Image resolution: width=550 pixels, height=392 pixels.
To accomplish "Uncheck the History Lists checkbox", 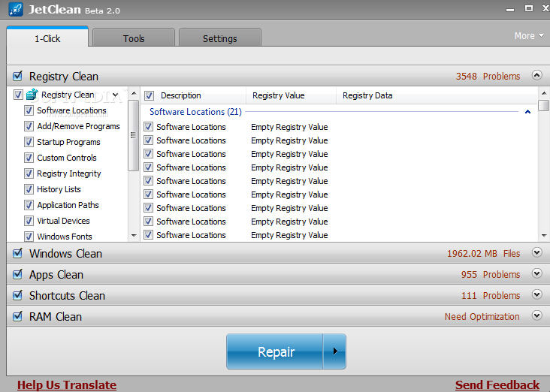I will [x=29, y=189].
